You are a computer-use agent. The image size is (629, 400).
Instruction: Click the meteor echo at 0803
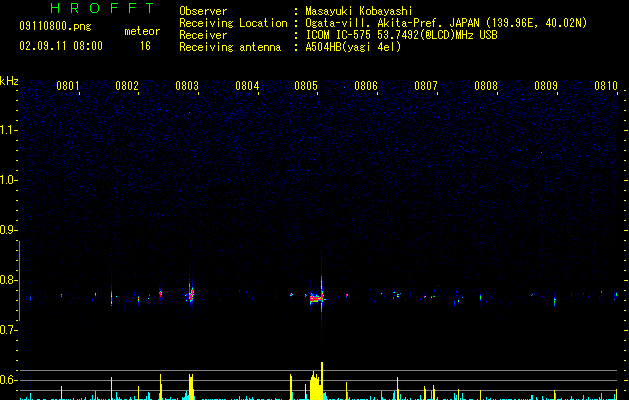pos(191,294)
